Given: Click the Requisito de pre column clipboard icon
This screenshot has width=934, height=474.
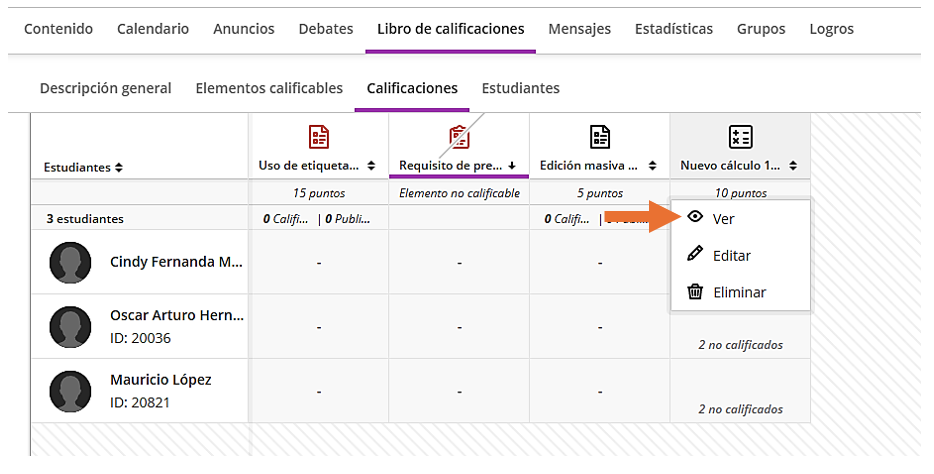Looking at the screenshot, I should (x=459, y=137).
